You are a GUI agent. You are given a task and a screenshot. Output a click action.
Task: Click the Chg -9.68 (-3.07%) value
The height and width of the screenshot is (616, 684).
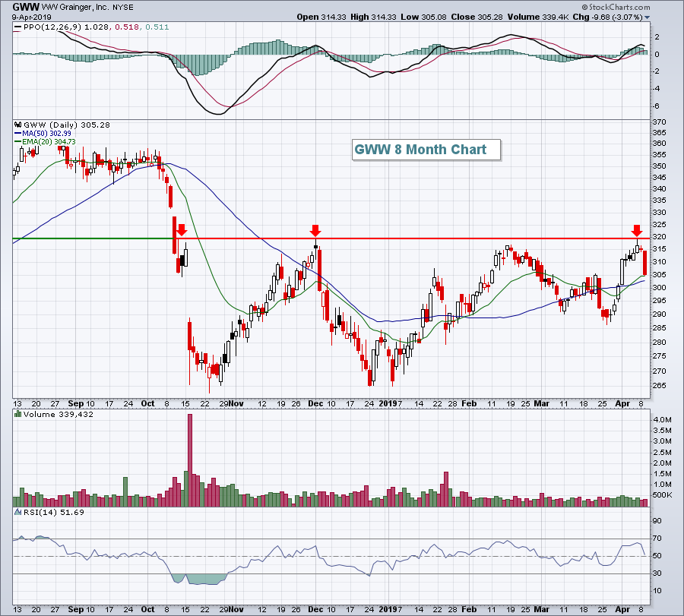(x=608, y=17)
